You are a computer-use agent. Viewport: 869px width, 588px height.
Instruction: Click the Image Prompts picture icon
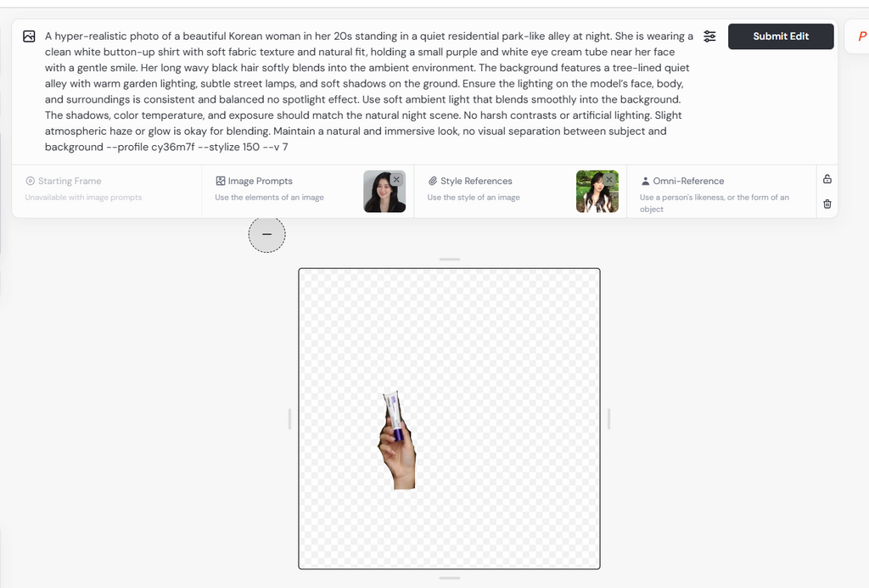[x=220, y=182]
